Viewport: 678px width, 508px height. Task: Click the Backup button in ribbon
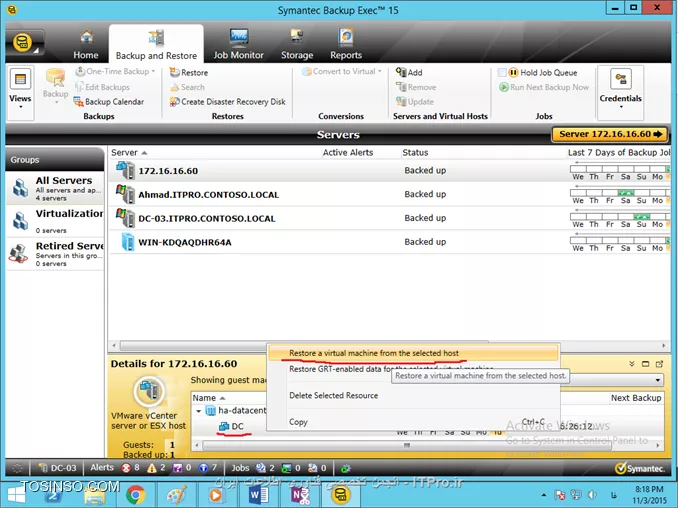coord(55,86)
